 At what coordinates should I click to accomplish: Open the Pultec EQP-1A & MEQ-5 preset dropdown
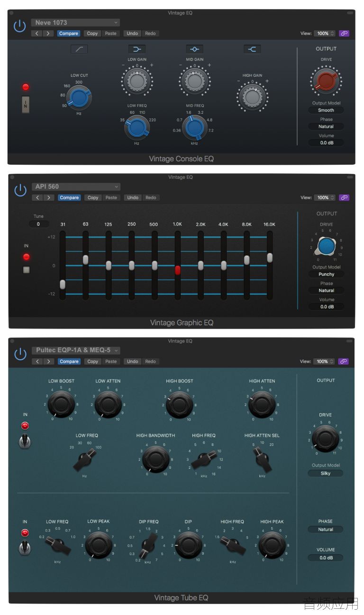75,350
